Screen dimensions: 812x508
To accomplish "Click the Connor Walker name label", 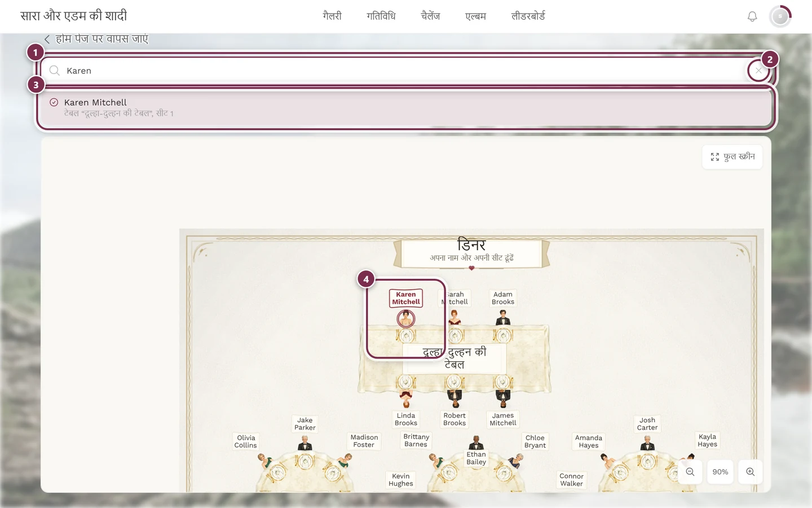I will pos(572,480).
